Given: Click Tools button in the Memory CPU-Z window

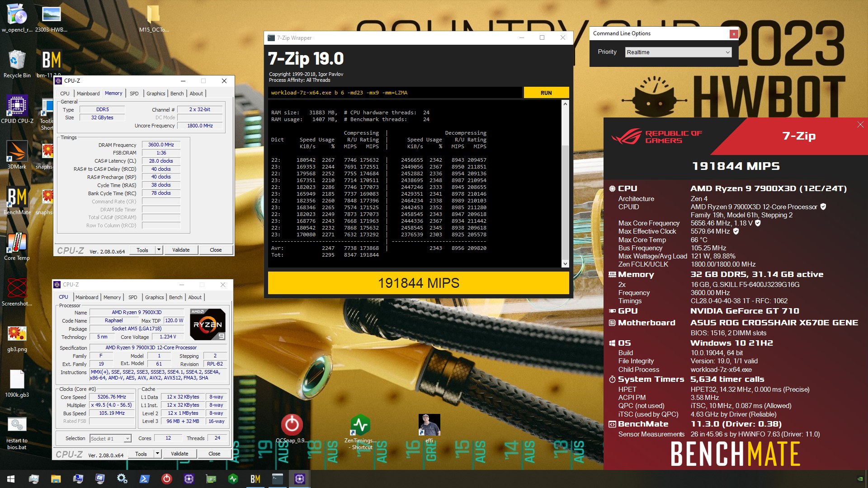Looking at the screenshot, I should coord(142,250).
